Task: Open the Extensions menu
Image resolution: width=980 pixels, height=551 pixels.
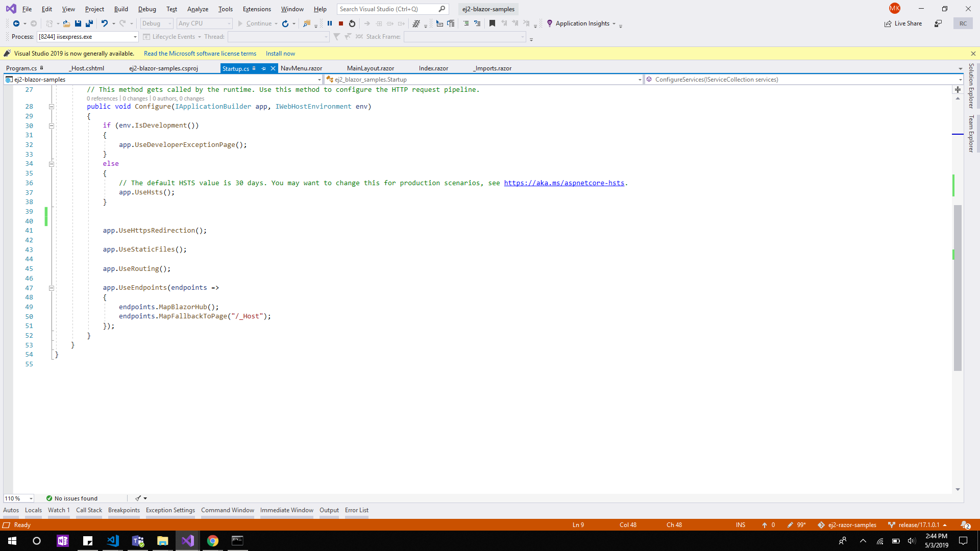Action: pos(256,9)
